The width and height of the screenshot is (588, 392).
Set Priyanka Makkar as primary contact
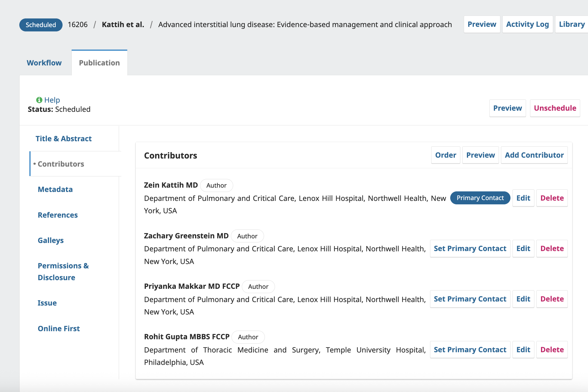(x=470, y=299)
